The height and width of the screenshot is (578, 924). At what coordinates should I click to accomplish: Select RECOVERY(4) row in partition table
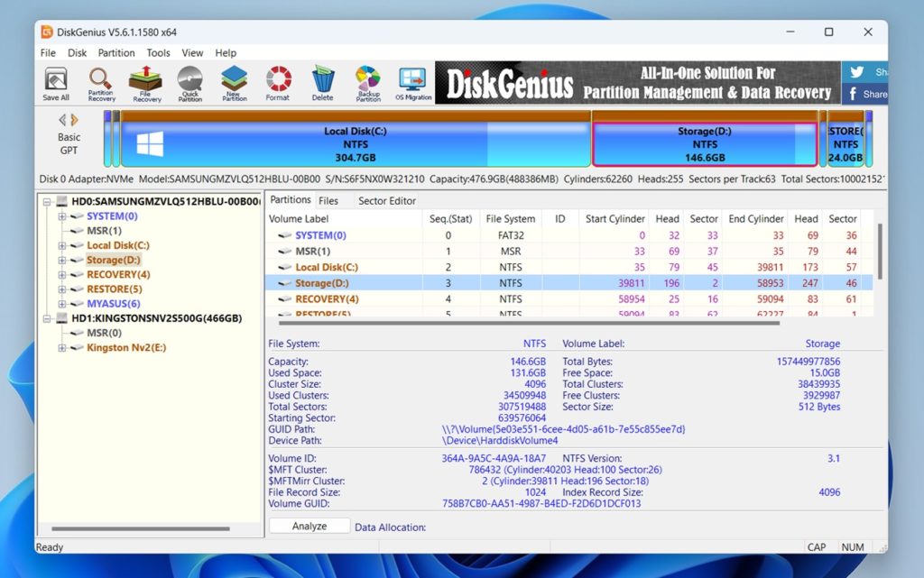(x=327, y=298)
